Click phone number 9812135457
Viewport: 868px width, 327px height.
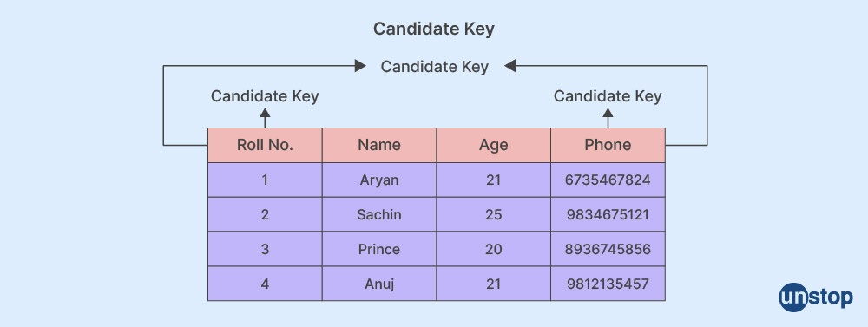coord(608,284)
